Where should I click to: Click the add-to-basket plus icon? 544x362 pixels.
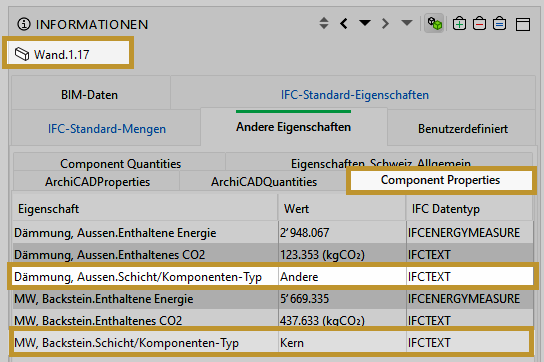click(459, 24)
